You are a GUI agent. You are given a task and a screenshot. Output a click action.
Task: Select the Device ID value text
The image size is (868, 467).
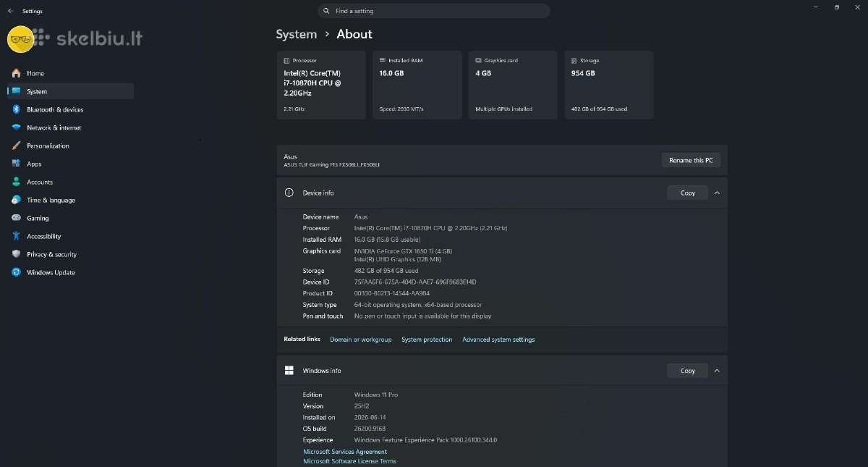(415, 282)
